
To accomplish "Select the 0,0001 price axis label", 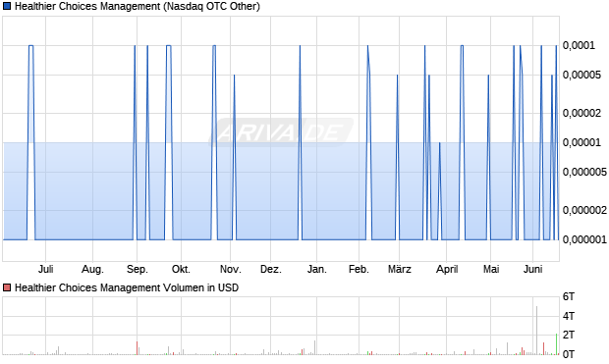I will click(579, 45).
